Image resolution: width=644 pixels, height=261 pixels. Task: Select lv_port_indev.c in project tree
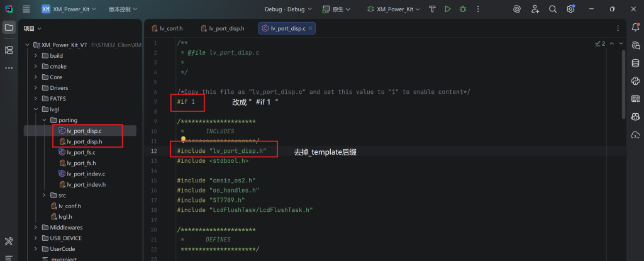(x=86, y=174)
